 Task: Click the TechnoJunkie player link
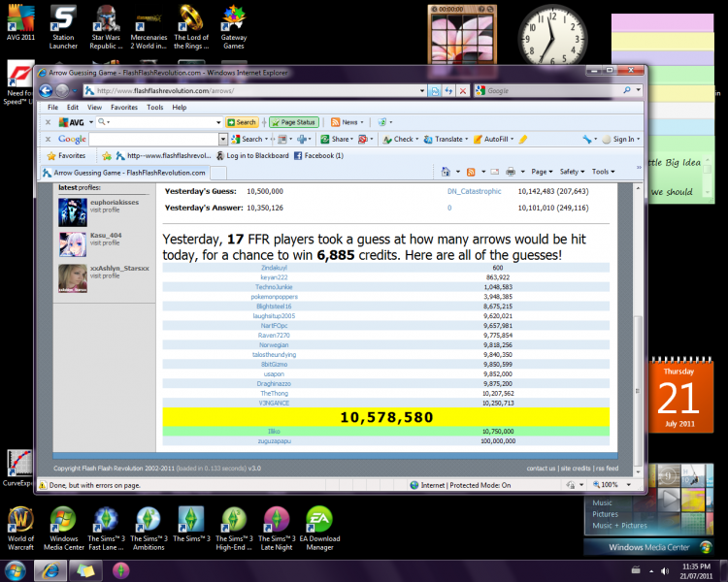pos(274,287)
